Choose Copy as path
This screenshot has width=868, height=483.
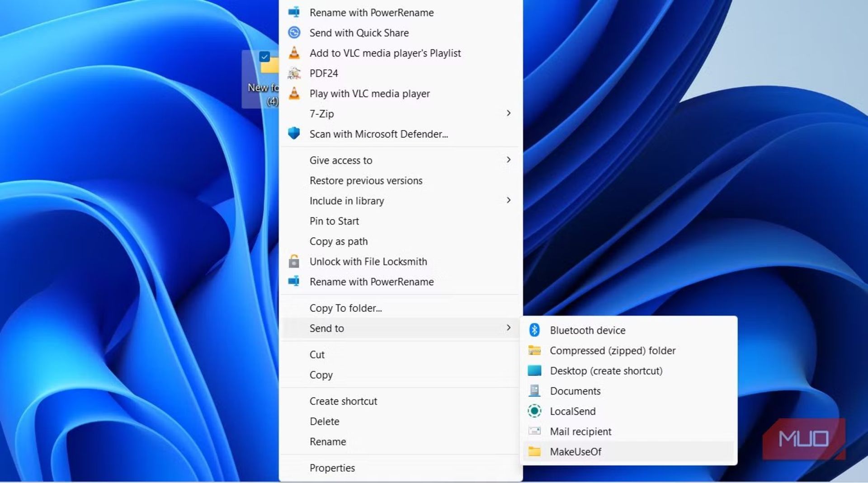click(x=338, y=241)
